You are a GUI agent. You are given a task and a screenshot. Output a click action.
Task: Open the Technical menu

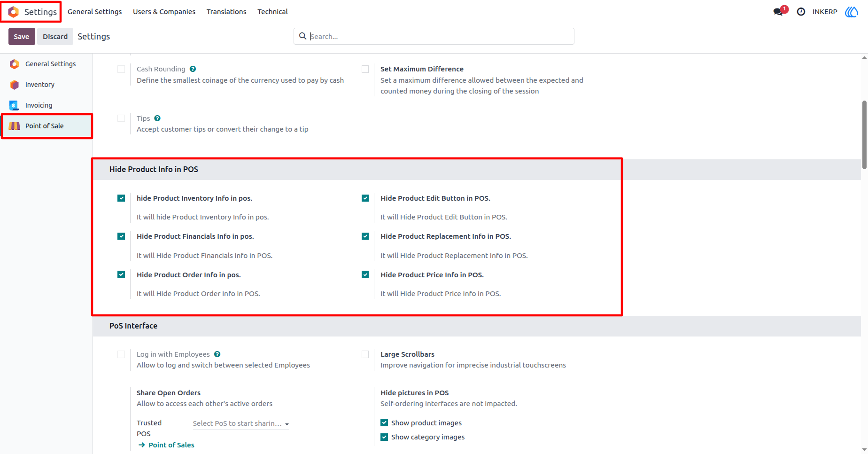pos(272,12)
